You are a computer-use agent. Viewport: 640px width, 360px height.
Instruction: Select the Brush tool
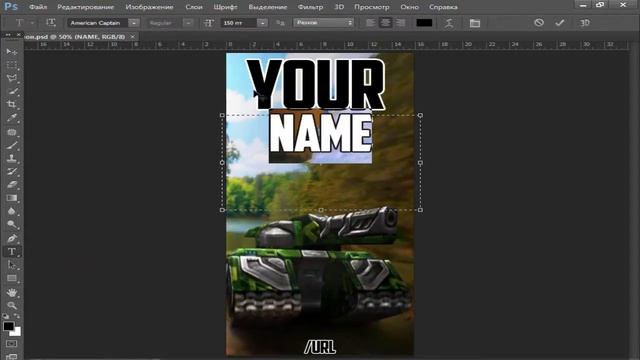point(12,145)
